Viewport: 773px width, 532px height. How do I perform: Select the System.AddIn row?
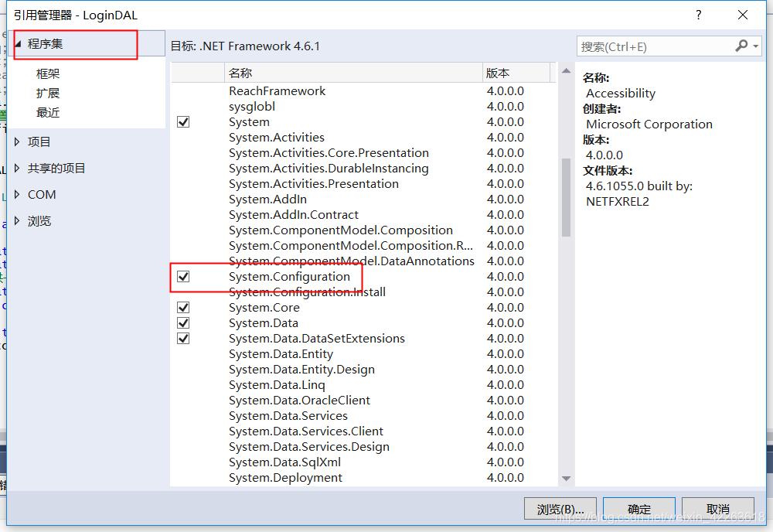pos(363,199)
